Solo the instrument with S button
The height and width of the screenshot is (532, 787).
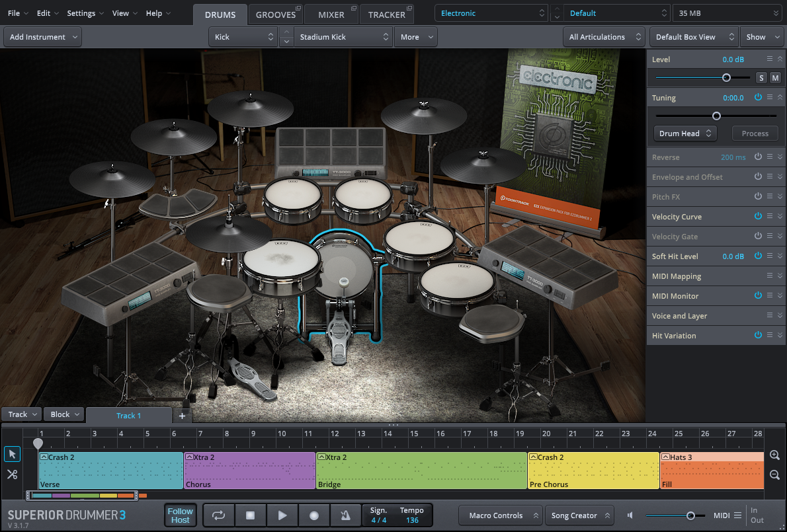(761, 78)
